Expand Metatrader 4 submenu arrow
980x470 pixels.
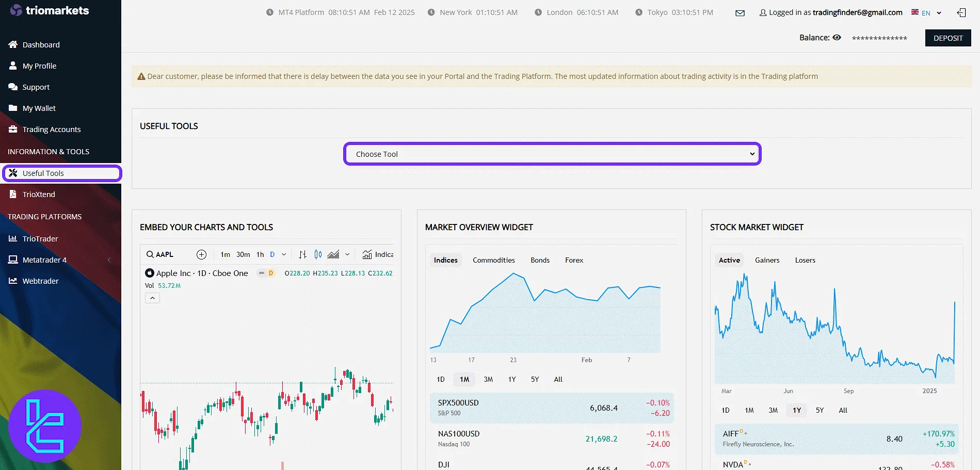[x=109, y=260]
